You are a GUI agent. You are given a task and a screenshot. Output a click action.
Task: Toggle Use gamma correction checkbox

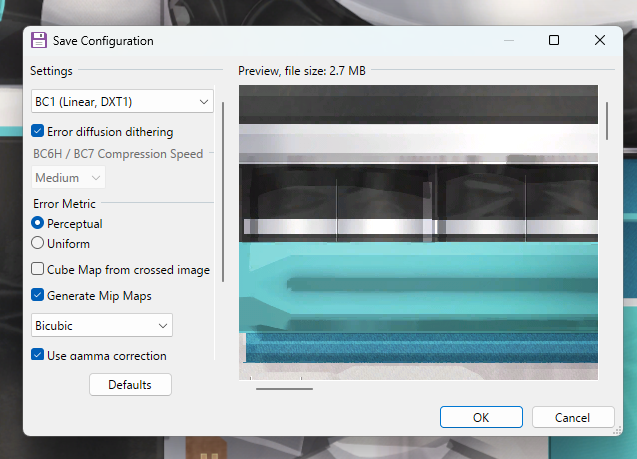point(38,355)
